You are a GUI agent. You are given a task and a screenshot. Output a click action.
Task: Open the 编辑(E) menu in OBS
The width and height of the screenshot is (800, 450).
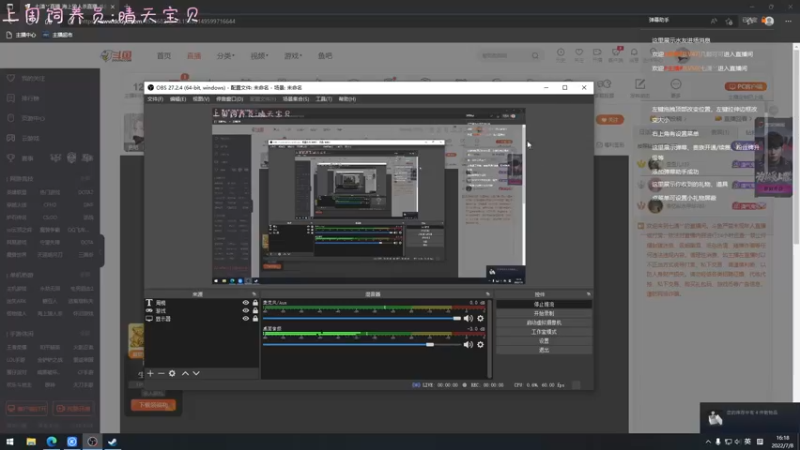click(x=178, y=99)
